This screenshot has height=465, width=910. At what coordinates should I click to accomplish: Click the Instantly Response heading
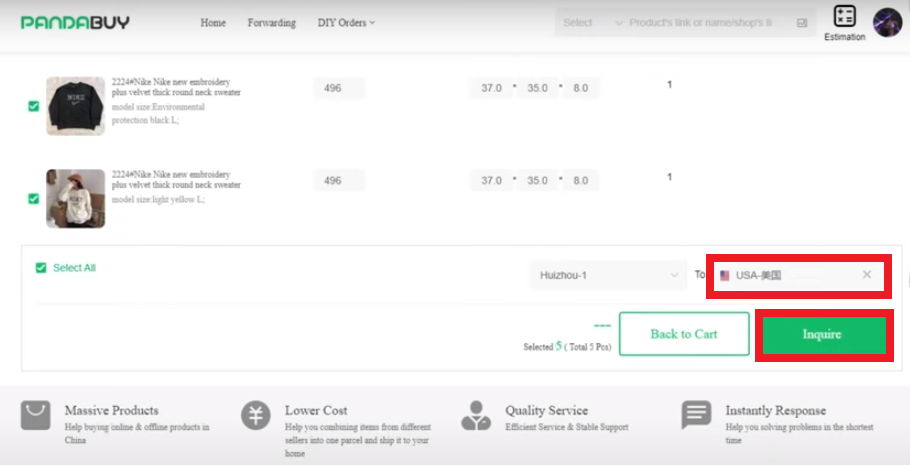coord(775,410)
